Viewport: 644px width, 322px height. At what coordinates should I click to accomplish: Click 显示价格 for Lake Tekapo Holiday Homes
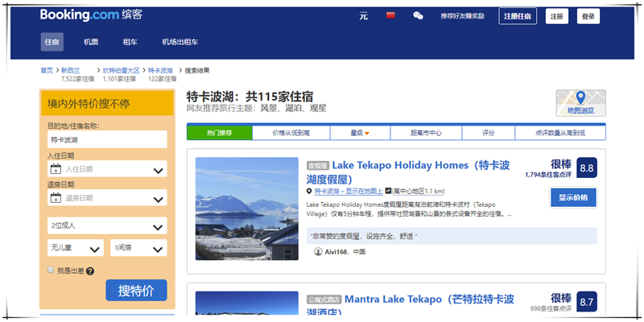[x=573, y=197]
